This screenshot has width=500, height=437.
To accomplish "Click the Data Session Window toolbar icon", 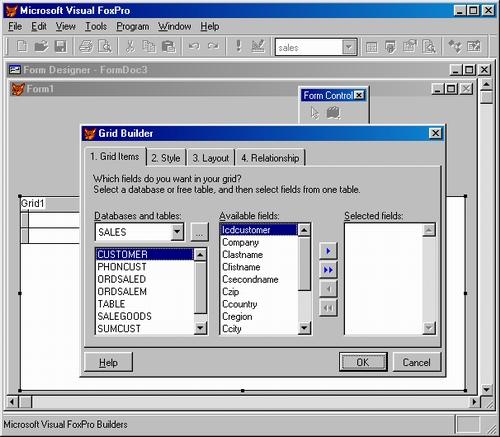I will 390,47.
